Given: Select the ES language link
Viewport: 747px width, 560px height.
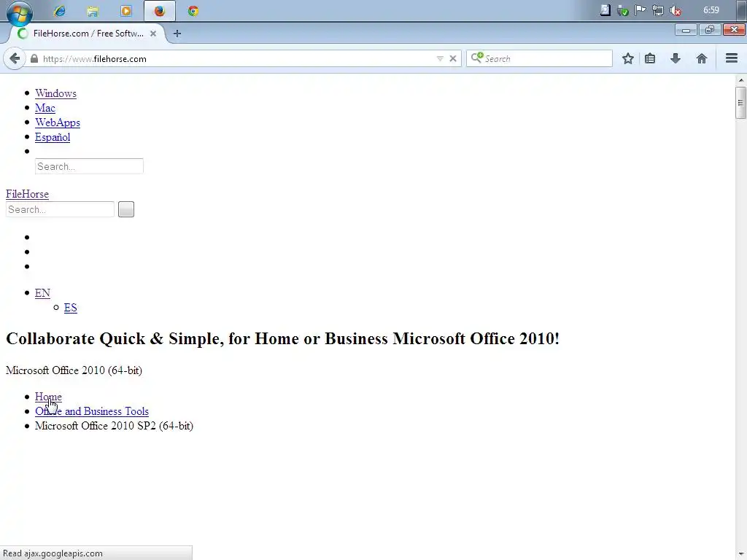Looking at the screenshot, I should click(71, 308).
